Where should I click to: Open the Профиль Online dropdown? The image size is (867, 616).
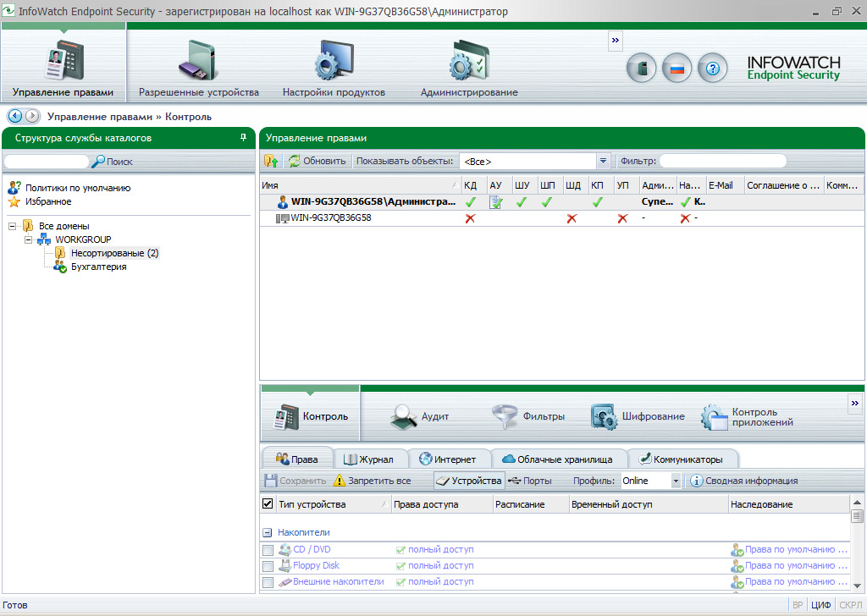point(676,481)
